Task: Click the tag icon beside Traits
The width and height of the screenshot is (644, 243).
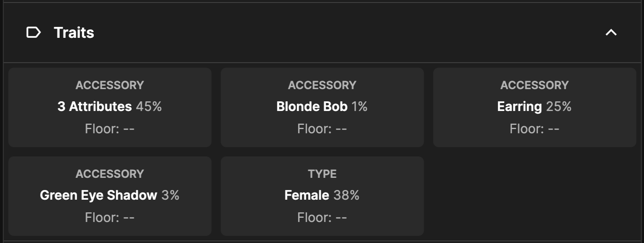Action: click(33, 32)
